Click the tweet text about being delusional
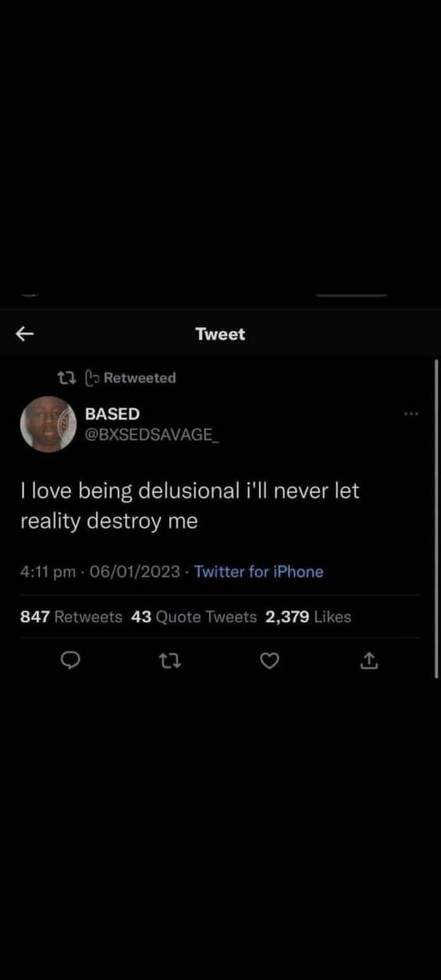441x980 pixels. [x=189, y=506]
